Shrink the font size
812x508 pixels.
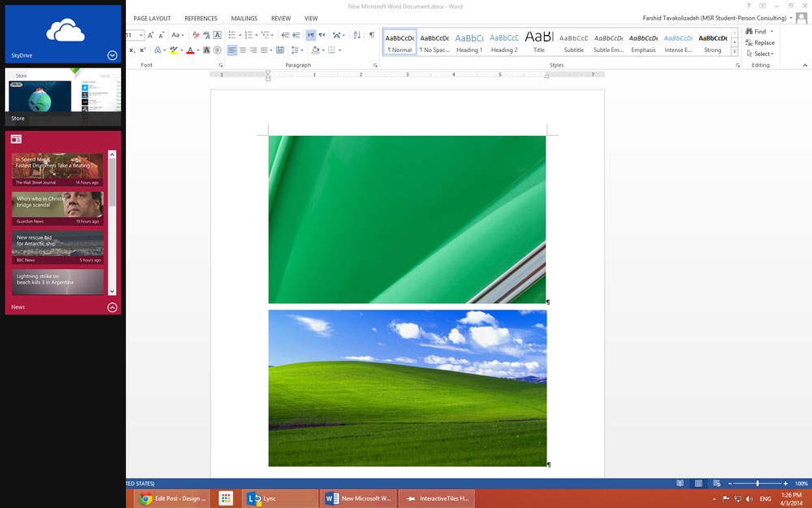(161, 35)
